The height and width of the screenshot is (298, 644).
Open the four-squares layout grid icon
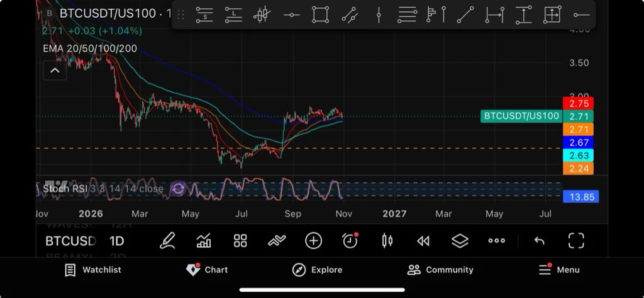pos(240,241)
